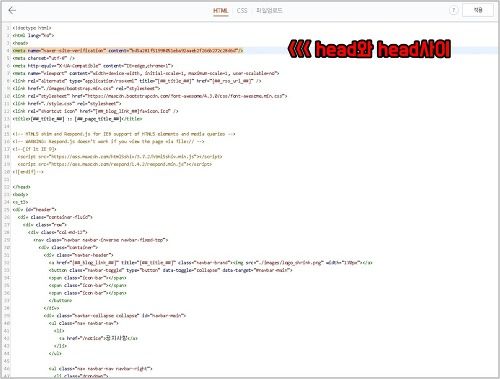This screenshot has width=500, height=379.
Task: Click the <body> tag line
Action: pos(20,195)
